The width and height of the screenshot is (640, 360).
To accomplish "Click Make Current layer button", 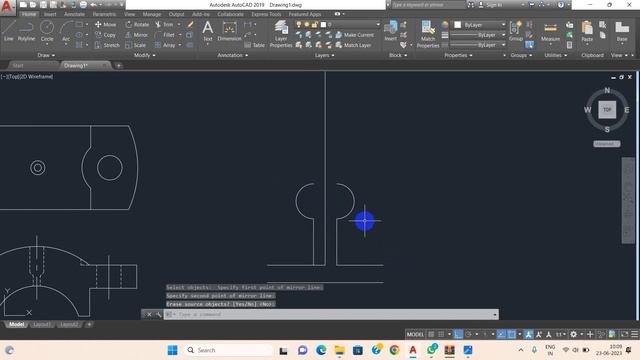I will click(x=354, y=35).
